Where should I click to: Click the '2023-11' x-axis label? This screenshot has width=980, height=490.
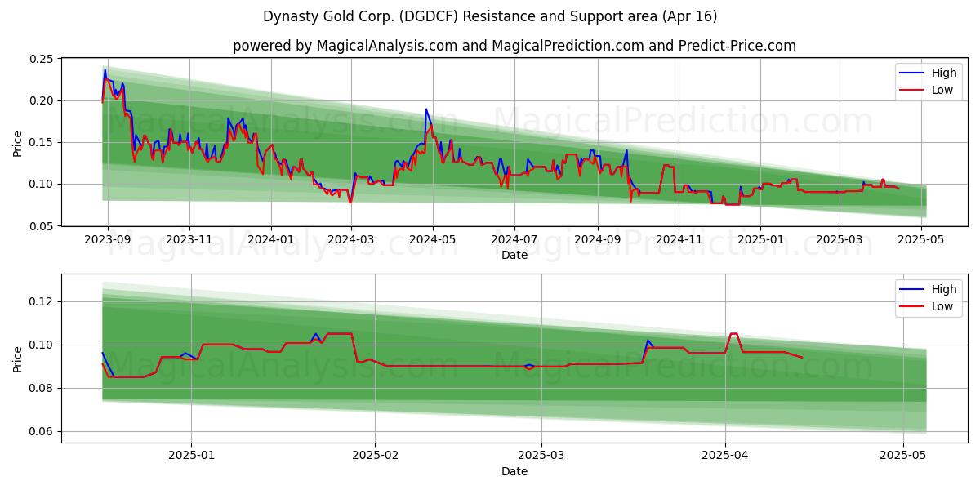click(189, 240)
